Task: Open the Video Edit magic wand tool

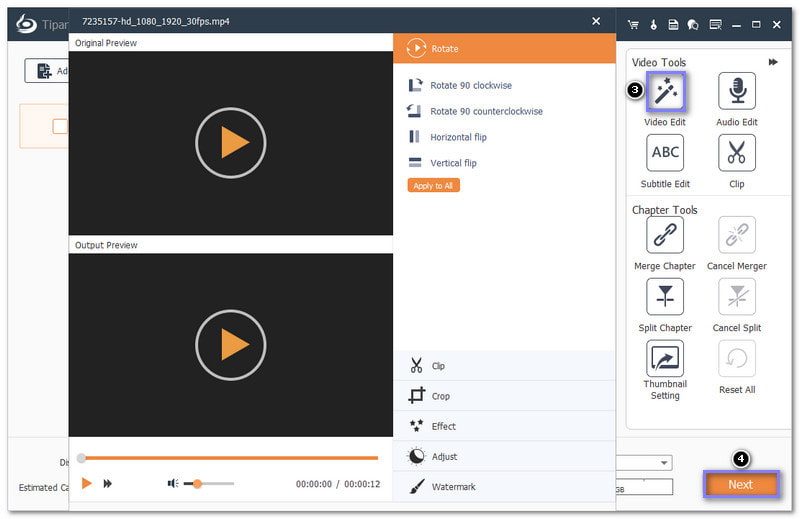Action: click(665, 92)
